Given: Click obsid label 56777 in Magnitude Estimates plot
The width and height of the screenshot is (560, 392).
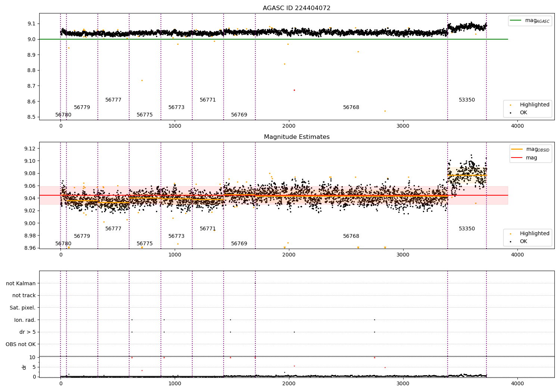Looking at the screenshot, I should coord(113,229).
